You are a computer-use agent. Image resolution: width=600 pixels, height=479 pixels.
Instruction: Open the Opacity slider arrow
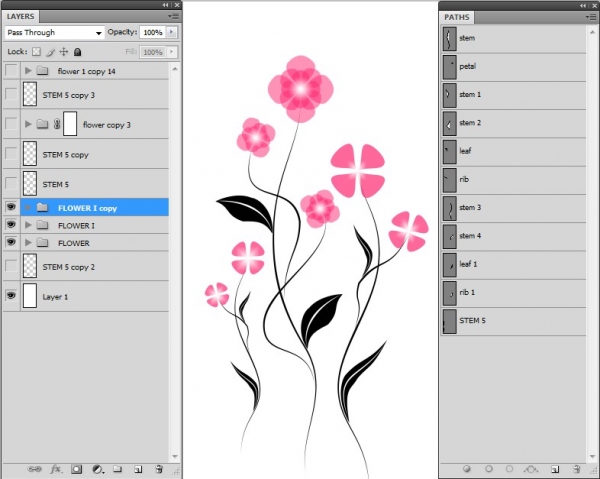coord(171,32)
